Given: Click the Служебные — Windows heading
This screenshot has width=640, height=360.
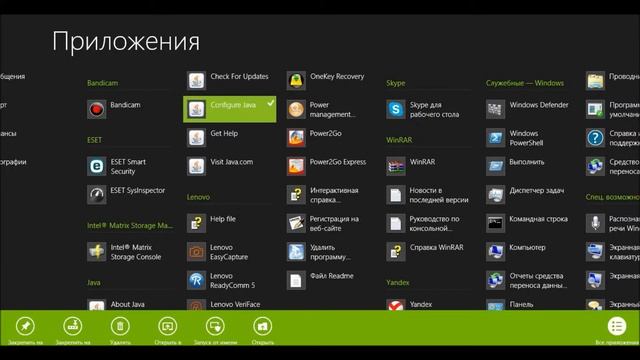Looking at the screenshot, I should click(x=524, y=83).
